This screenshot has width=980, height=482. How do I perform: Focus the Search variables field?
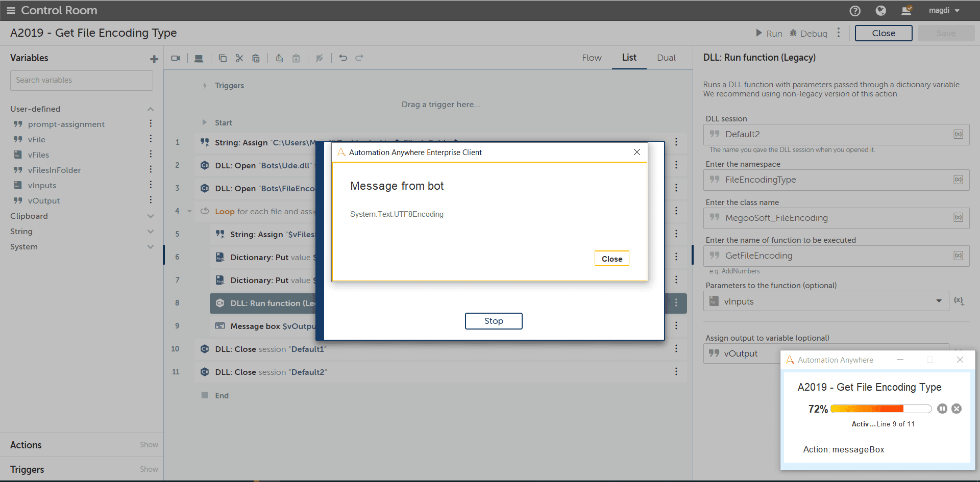[x=82, y=80]
